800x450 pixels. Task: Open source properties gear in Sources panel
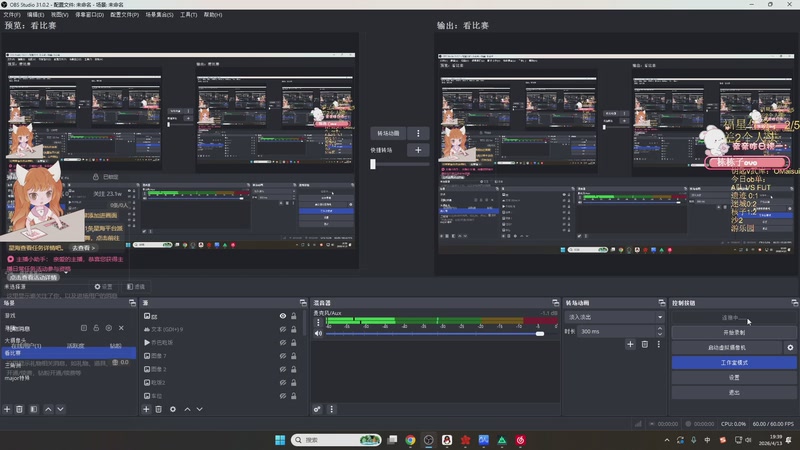tap(173, 409)
